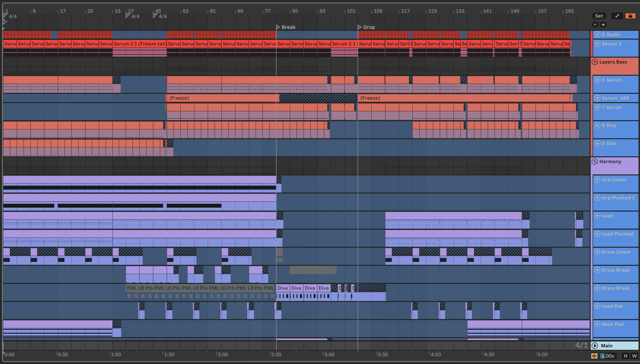Fold the 9 Diva track

tap(597, 143)
